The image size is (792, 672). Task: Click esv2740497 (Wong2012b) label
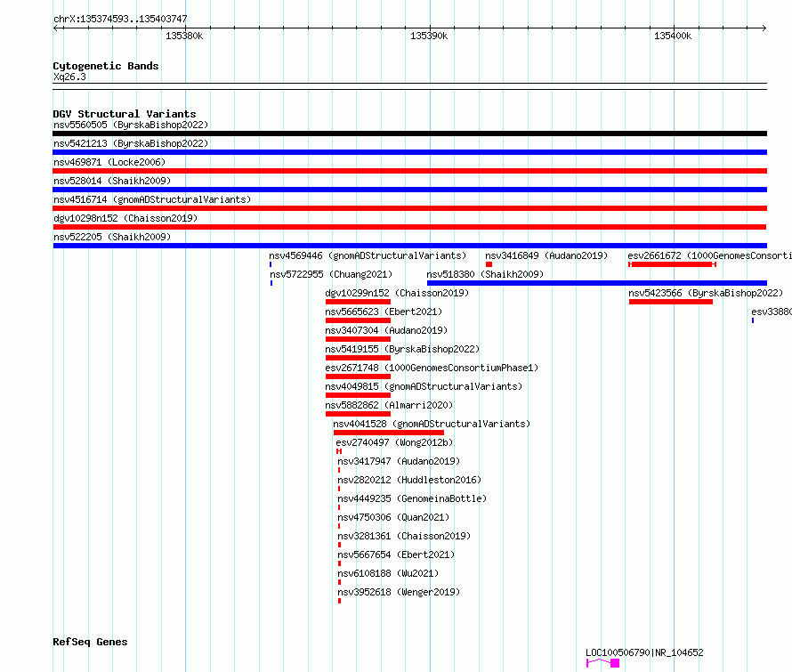(x=394, y=442)
